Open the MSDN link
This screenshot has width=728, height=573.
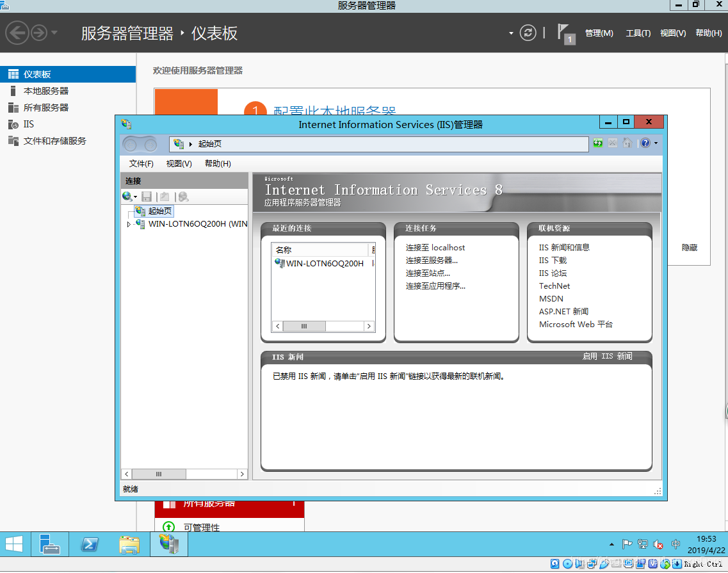coord(551,299)
